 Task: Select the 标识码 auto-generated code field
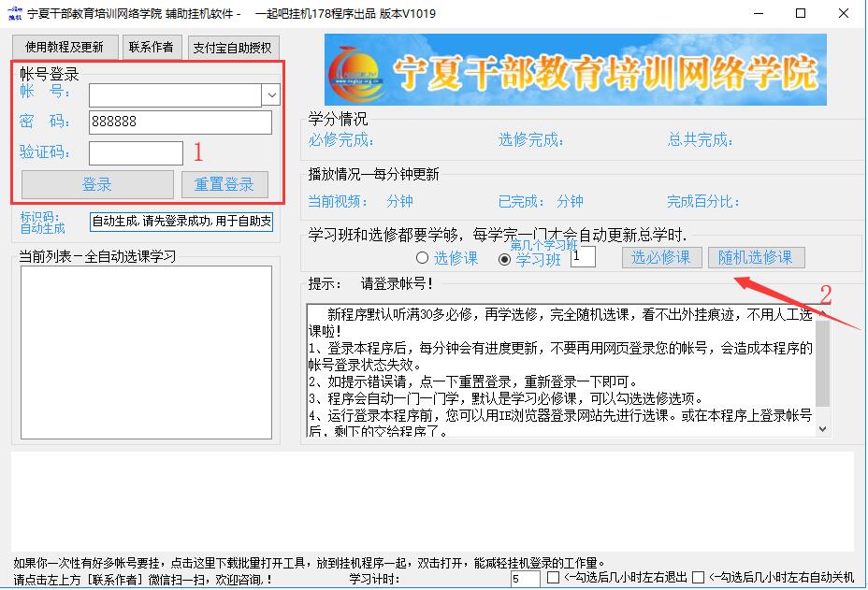181,222
